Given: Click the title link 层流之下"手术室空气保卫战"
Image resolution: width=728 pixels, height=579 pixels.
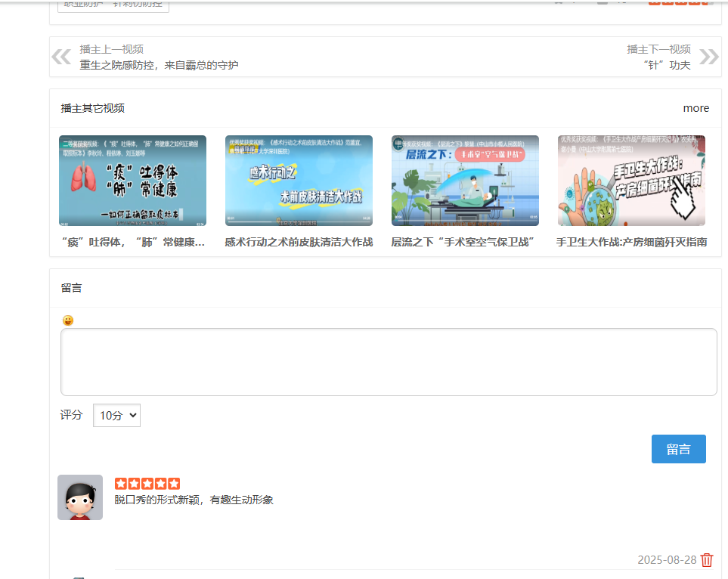Looking at the screenshot, I should click(x=463, y=242).
